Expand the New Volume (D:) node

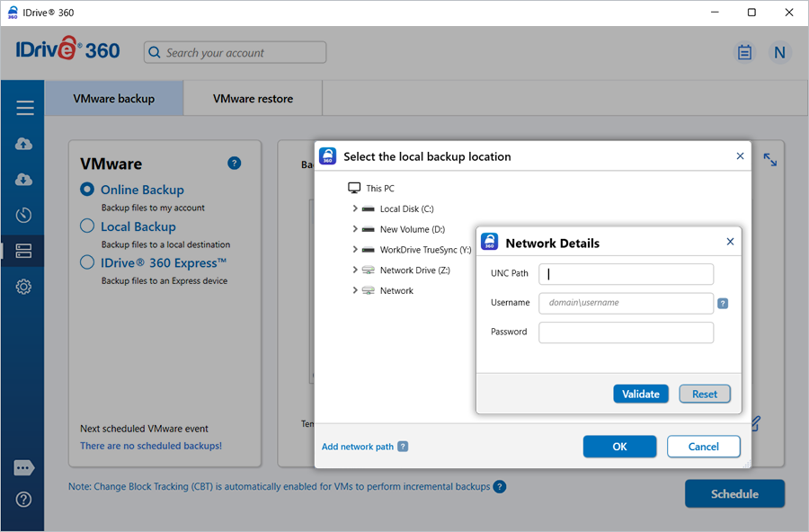click(355, 229)
